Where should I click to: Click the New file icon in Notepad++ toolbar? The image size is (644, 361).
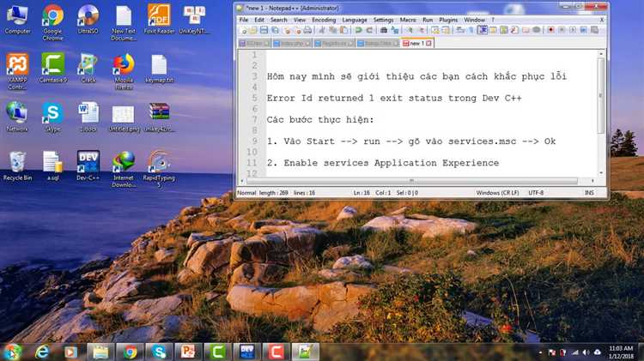coord(243,30)
